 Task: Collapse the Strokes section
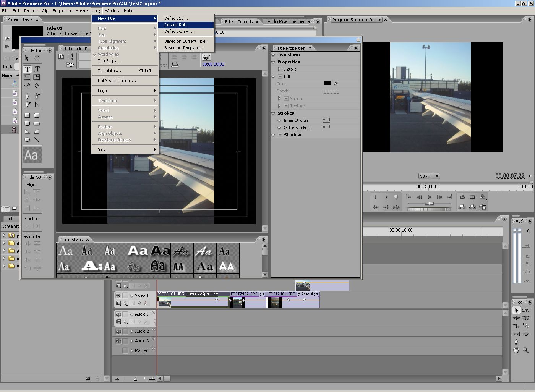(274, 113)
